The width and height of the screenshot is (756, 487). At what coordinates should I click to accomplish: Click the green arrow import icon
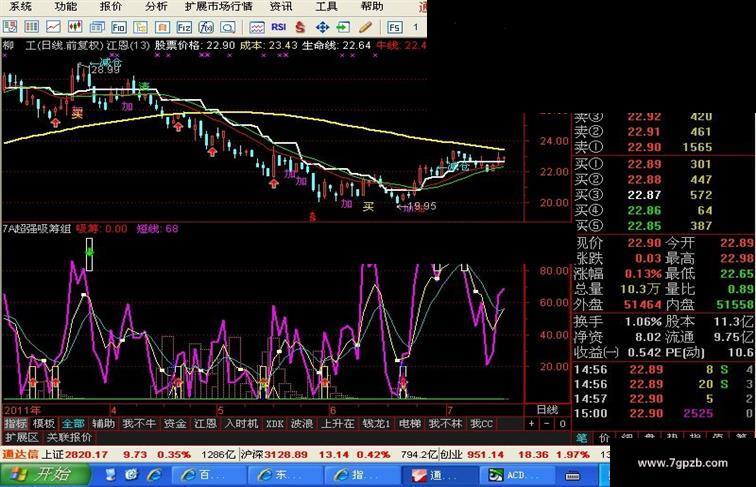pos(344,27)
